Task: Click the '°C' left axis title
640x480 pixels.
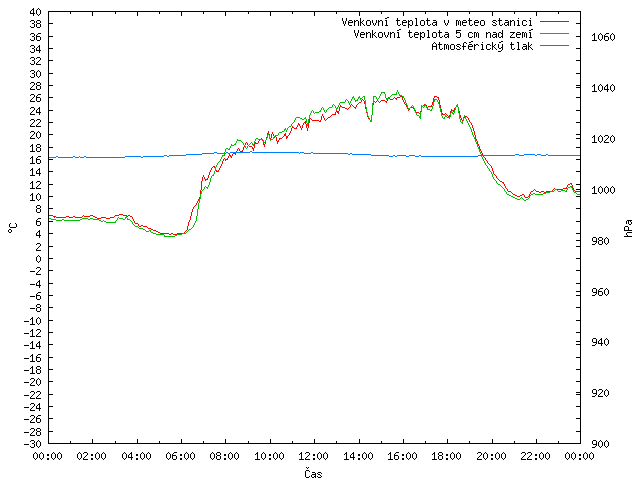Action: [x=13, y=227]
